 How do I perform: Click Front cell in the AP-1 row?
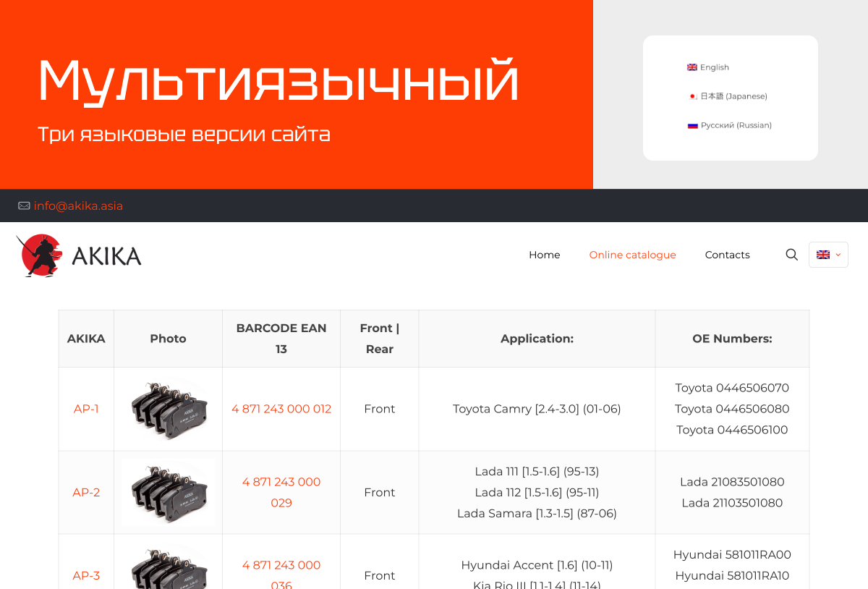click(380, 409)
